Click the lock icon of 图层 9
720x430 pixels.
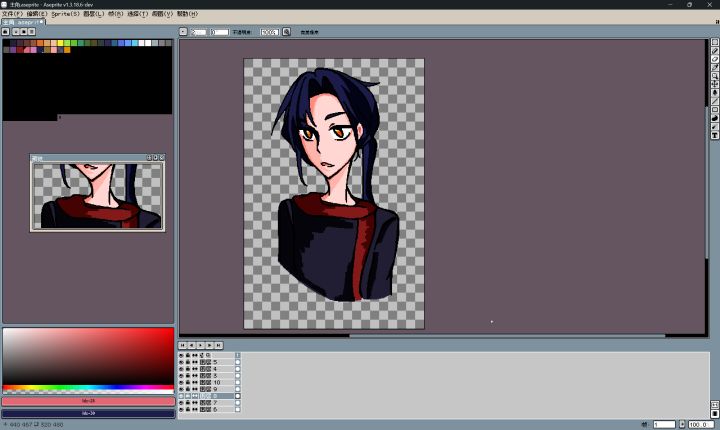(188, 389)
